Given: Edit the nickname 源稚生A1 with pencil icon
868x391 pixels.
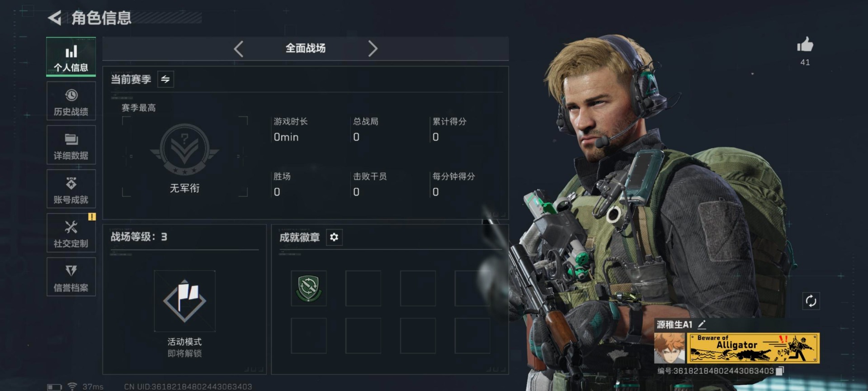Looking at the screenshot, I should click(702, 324).
